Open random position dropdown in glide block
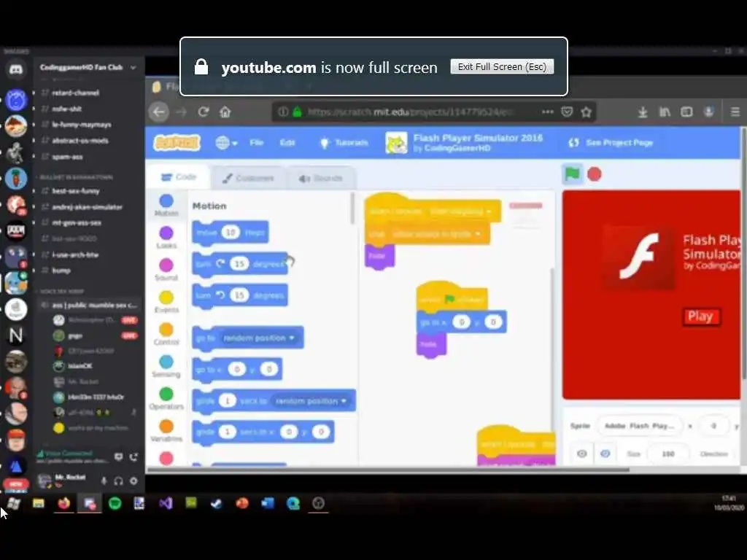This screenshot has width=747, height=560. point(311,401)
